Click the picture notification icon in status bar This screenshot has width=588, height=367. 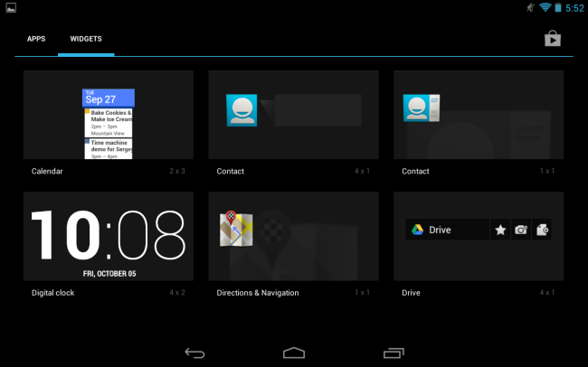(11, 7)
